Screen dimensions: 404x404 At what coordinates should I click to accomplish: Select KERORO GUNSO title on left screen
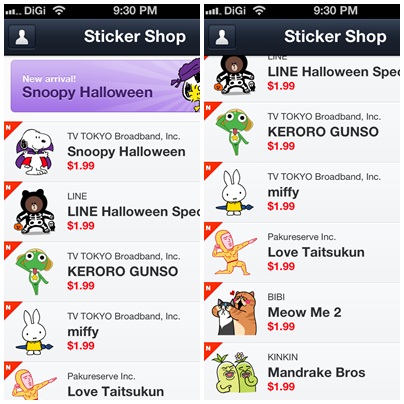pyautogui.click(x=123, y=271)
